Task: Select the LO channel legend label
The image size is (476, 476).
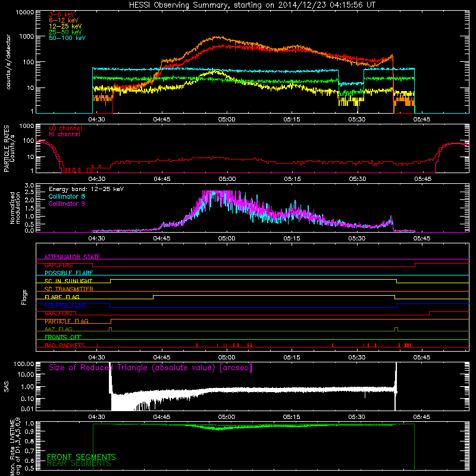Action: pyautogui.click(x=65, y=128)
